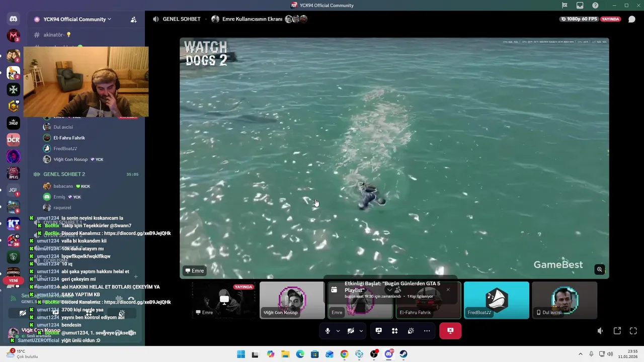Dismiss the GTA 5 Playlist event popup
This screenshot has width=644, height=362.
coord(448,290)
